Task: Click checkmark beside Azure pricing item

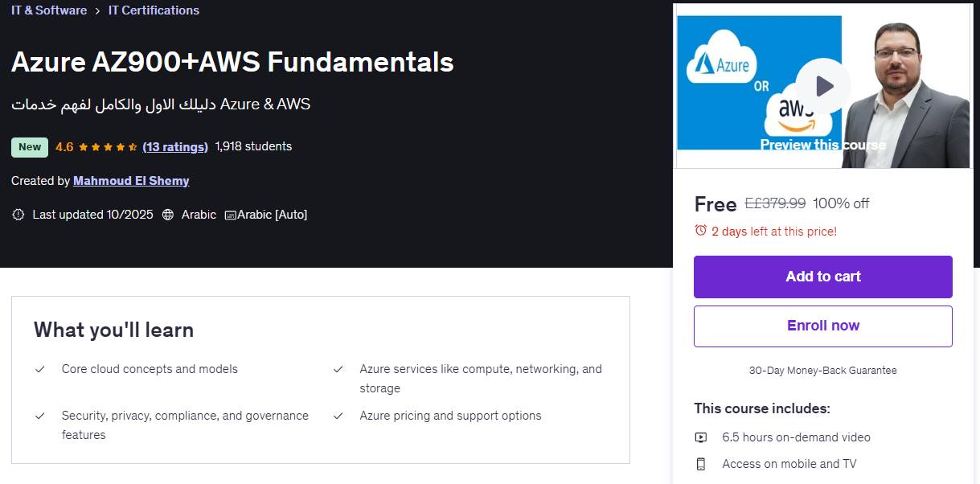Action: [x=338, y=416]
